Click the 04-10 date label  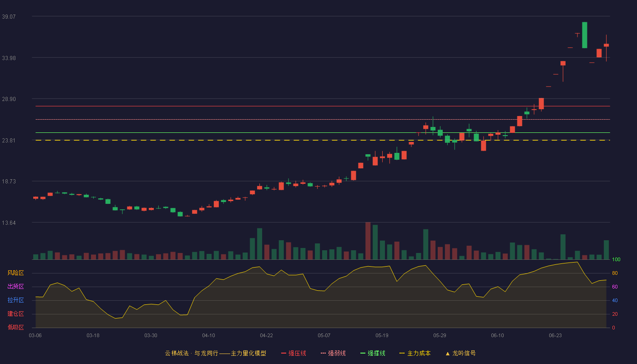[208, 335]
